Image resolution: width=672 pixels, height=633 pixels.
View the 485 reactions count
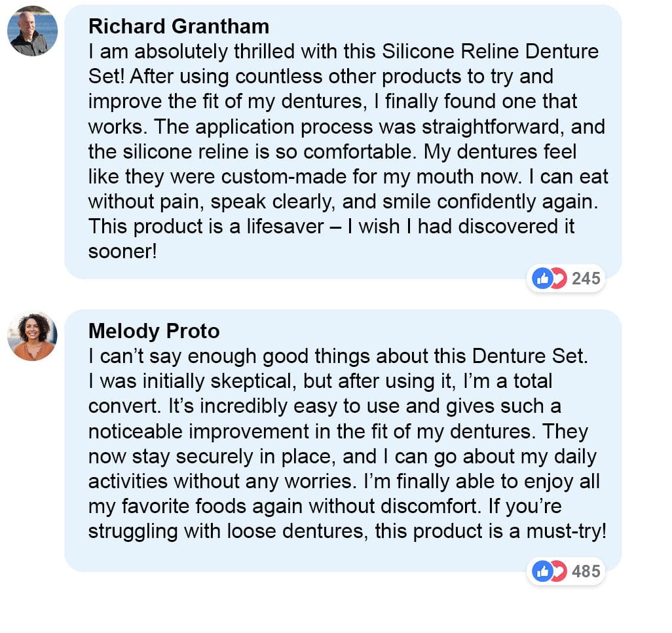[586, 571]
